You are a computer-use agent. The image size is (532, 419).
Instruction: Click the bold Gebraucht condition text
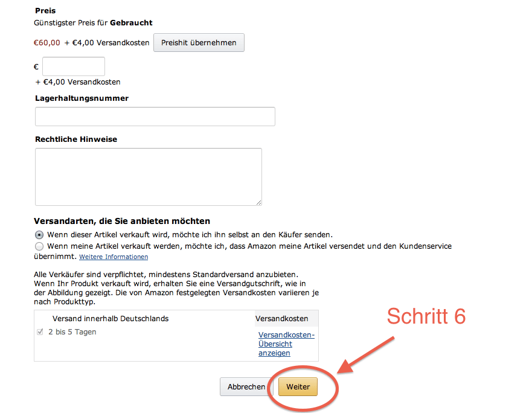click(x=131, y=23)
